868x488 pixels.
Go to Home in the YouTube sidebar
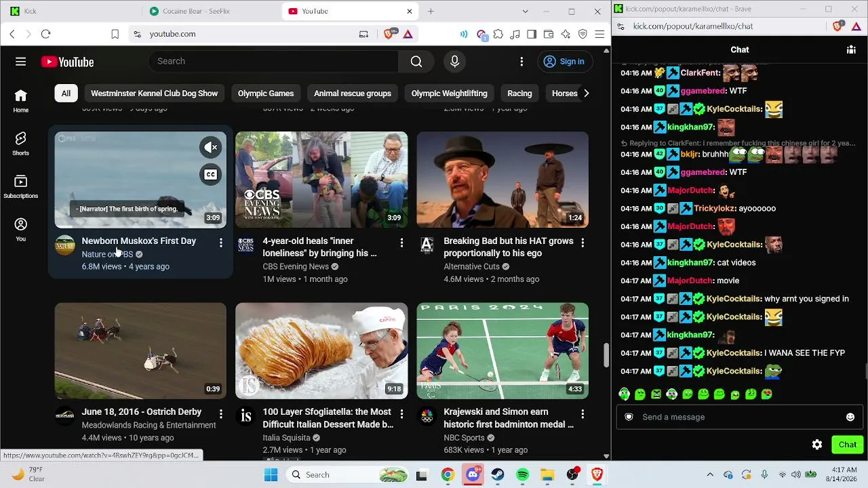21,100
